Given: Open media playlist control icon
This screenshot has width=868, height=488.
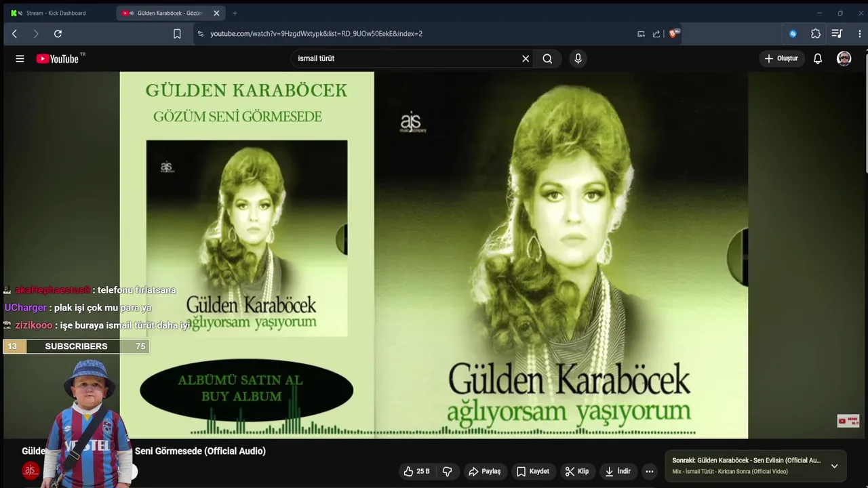Looking at the screenshot, I should click(837, 34).
